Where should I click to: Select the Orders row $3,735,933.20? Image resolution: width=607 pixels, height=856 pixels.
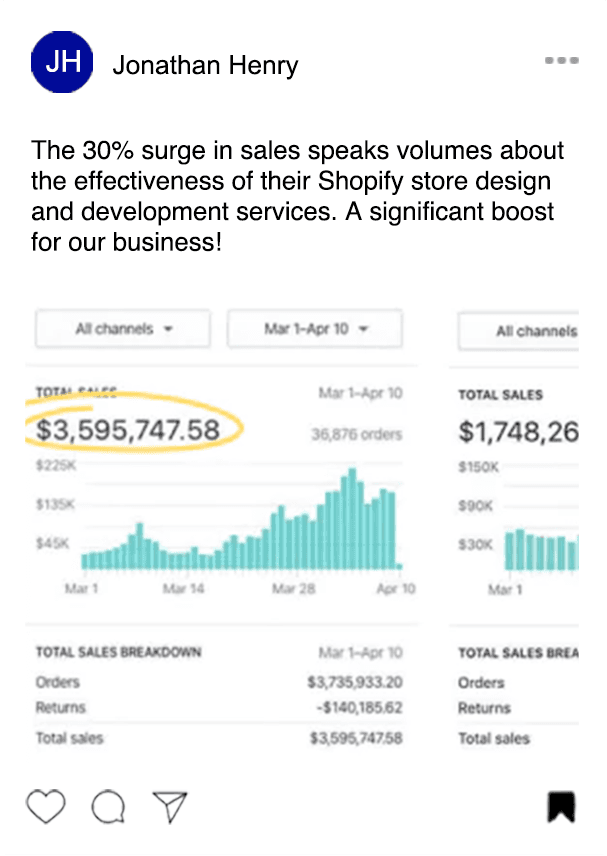click(x=355, y=682)
